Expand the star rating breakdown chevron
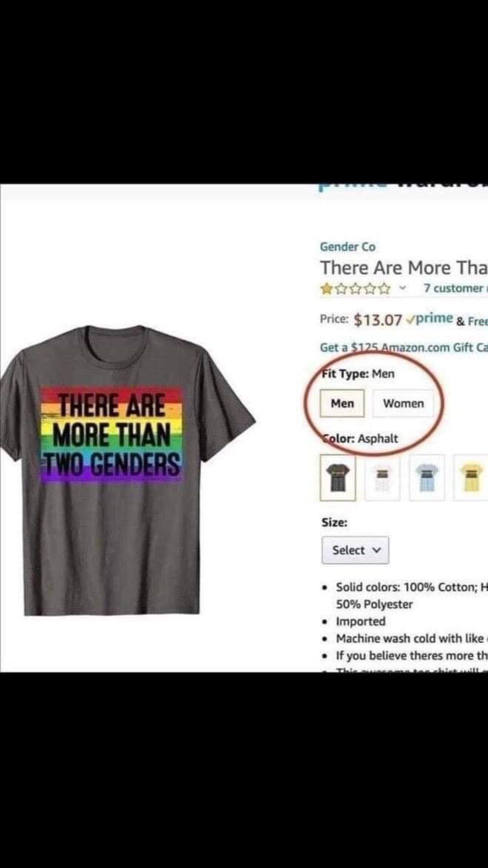The height and width of the screenshot is (868, 488). coord(403,289)
